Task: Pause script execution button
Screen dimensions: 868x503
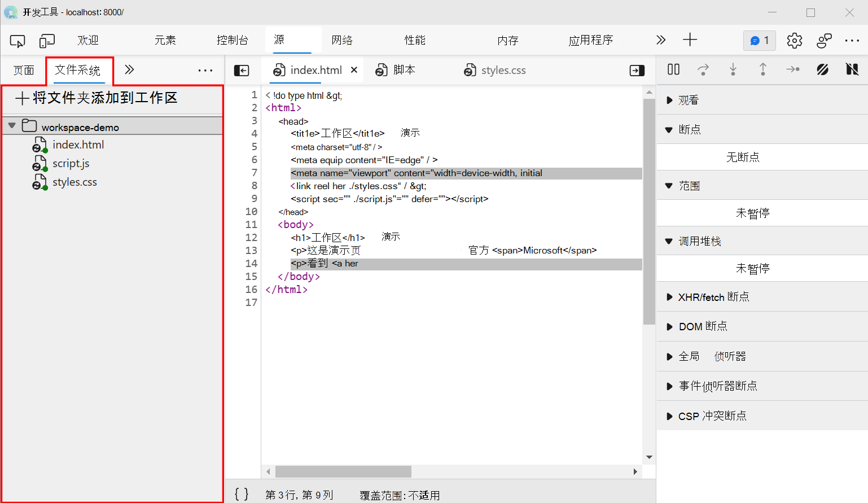Action: pyautogui.click(x=673, y=69)
